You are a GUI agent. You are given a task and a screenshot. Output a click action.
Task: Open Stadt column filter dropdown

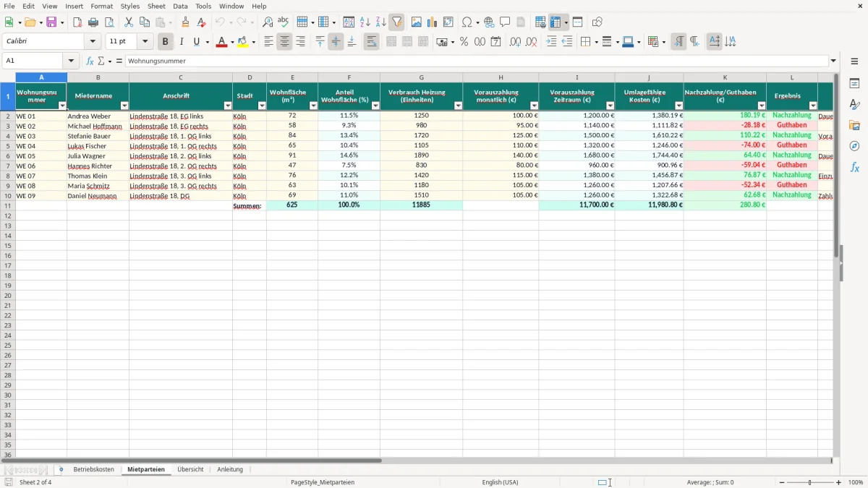coord(262,106)
